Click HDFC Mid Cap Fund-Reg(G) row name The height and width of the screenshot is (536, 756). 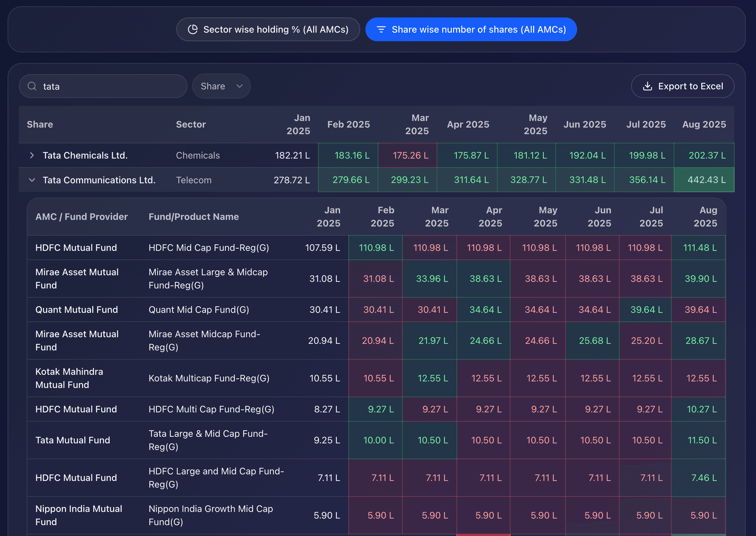click(x=209, y=248)
